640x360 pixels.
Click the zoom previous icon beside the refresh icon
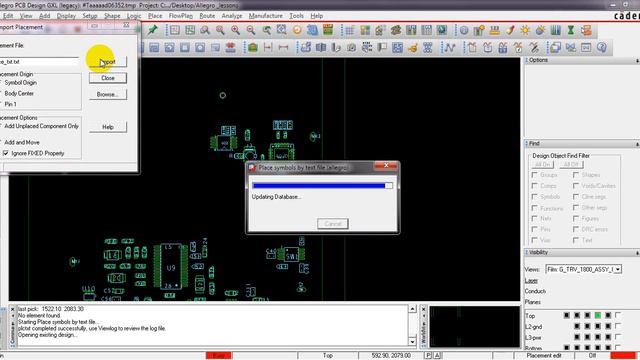(267, 30)
